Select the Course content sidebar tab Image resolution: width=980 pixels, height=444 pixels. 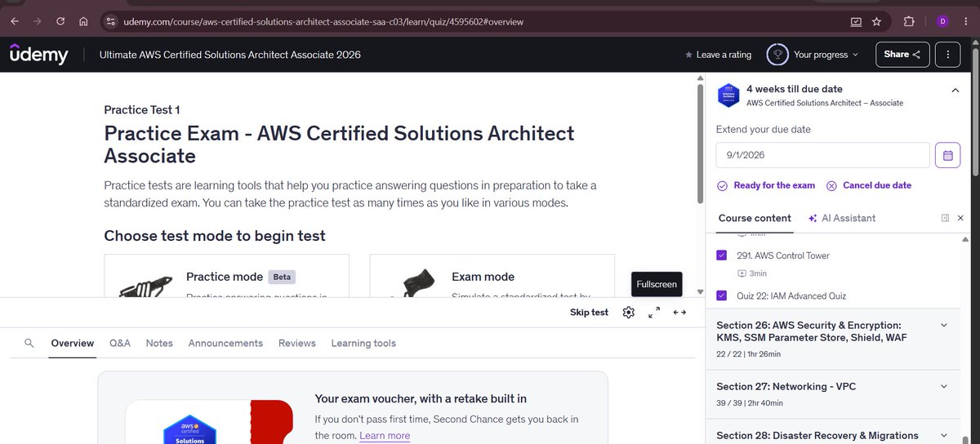[x=755, y=218]
